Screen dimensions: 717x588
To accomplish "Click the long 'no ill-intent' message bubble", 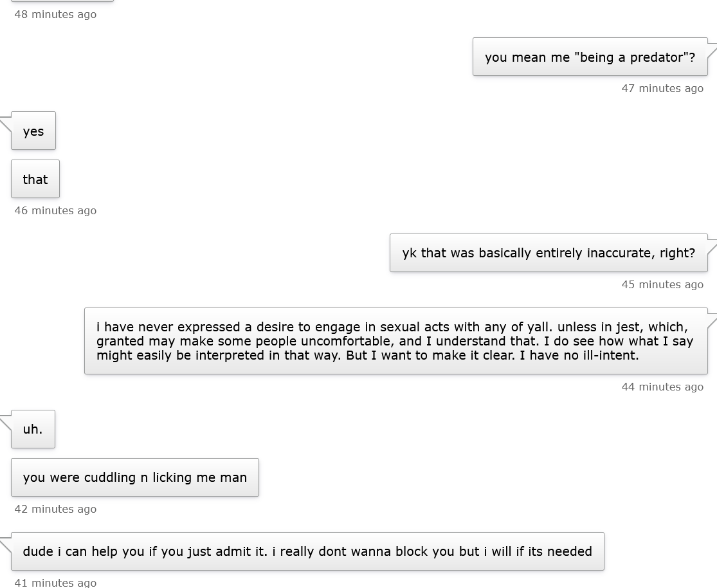I will [396, 341].
